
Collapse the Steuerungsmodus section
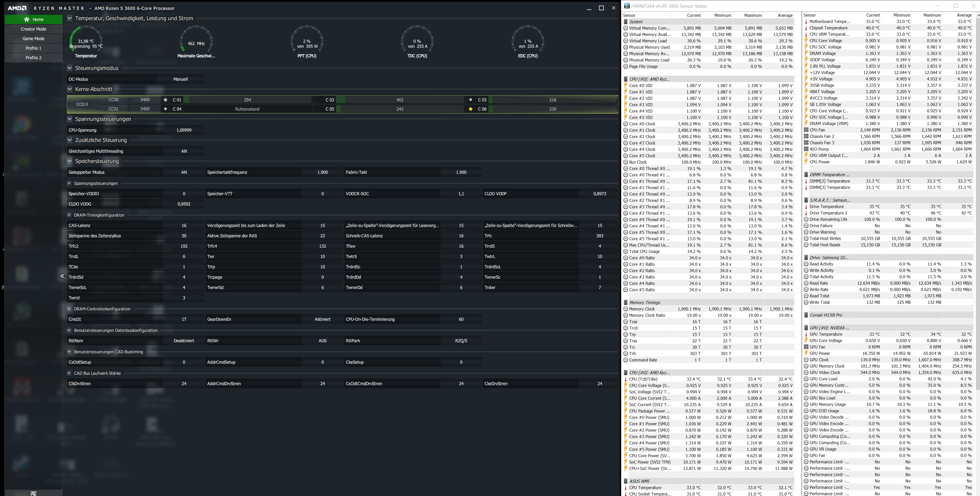coord(70,68)
